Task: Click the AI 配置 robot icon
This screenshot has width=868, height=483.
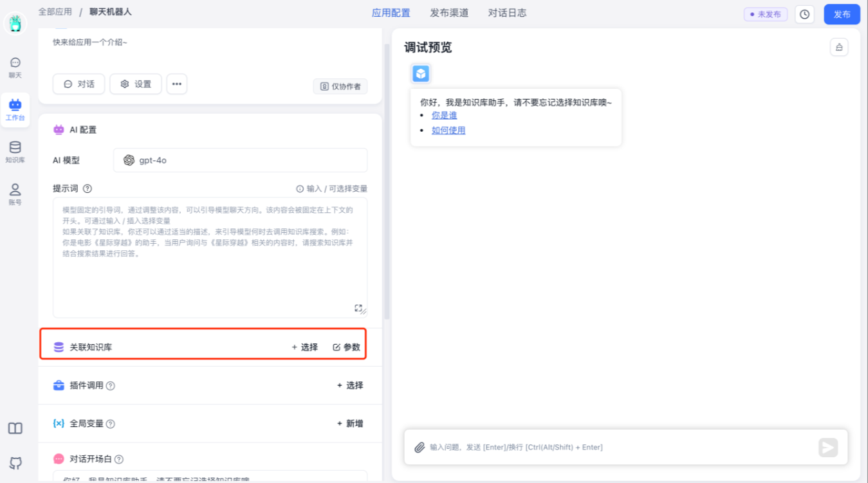Action: [59, 129]
